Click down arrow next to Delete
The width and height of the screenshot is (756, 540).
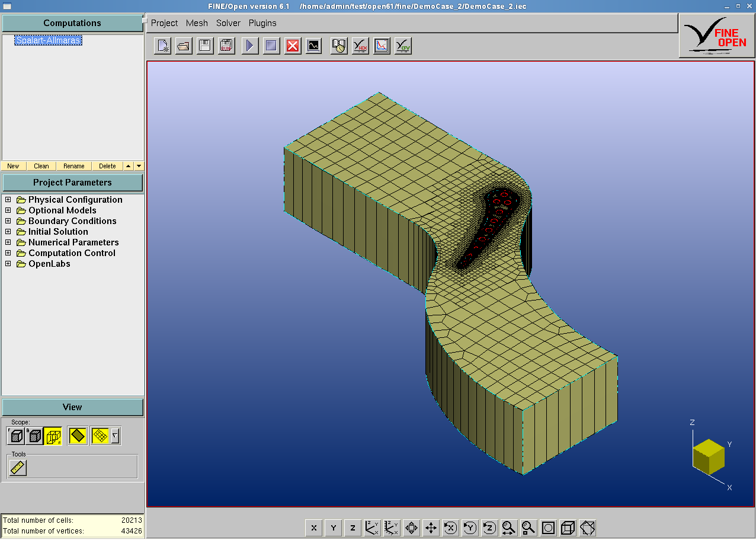[x=139, y=166]
